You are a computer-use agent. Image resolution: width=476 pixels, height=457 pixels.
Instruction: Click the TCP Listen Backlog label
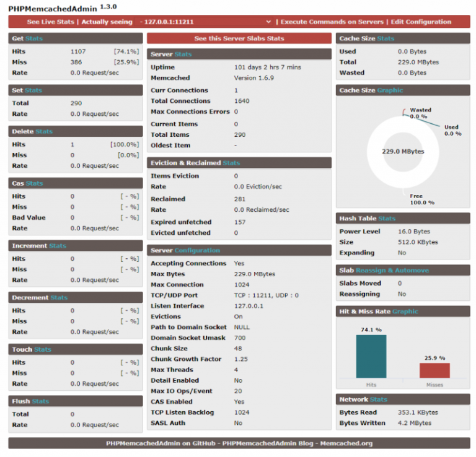point(182,412)
